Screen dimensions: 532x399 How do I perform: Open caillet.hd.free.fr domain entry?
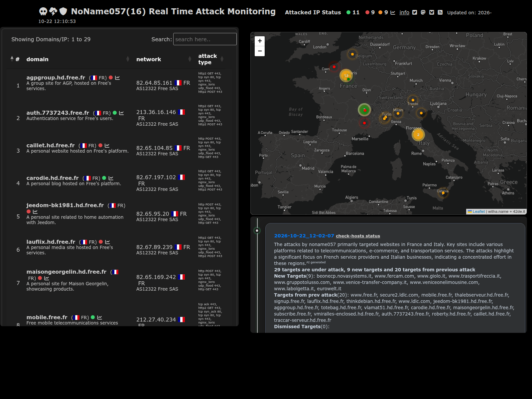[51, 145]
